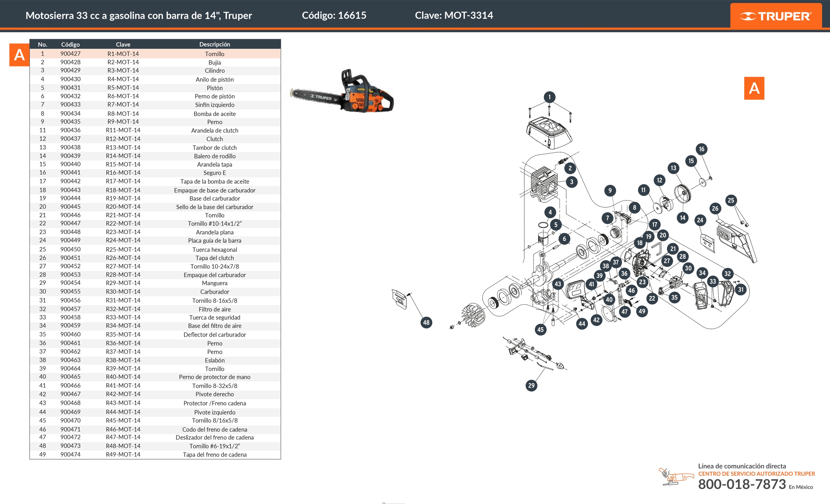Click 'Protector /Freno cadena' cell
This screenshot has width=830, height=504.
(215, 403)
